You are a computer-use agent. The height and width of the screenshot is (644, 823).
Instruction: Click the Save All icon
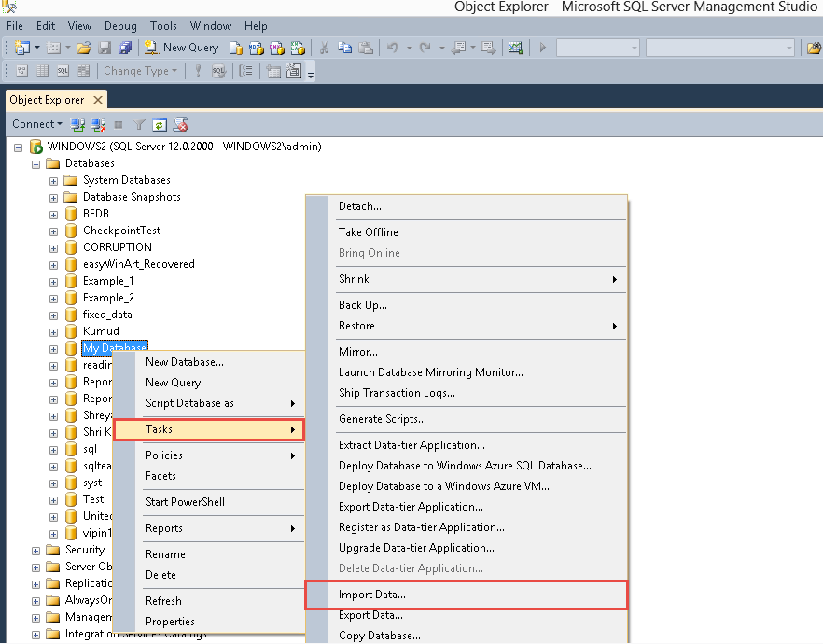pos(125,48)
